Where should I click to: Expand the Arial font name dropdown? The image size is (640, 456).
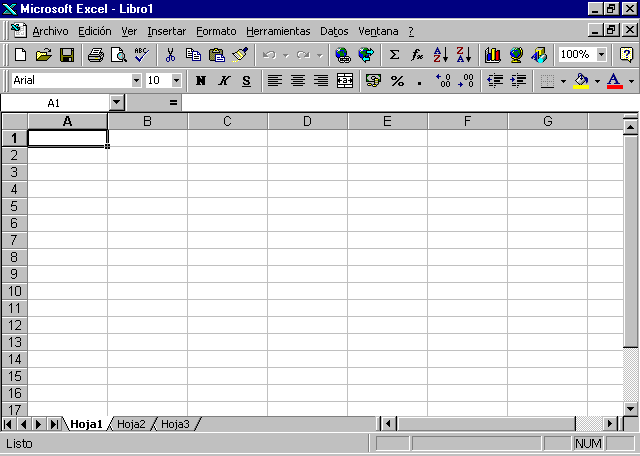pos(136,80)
